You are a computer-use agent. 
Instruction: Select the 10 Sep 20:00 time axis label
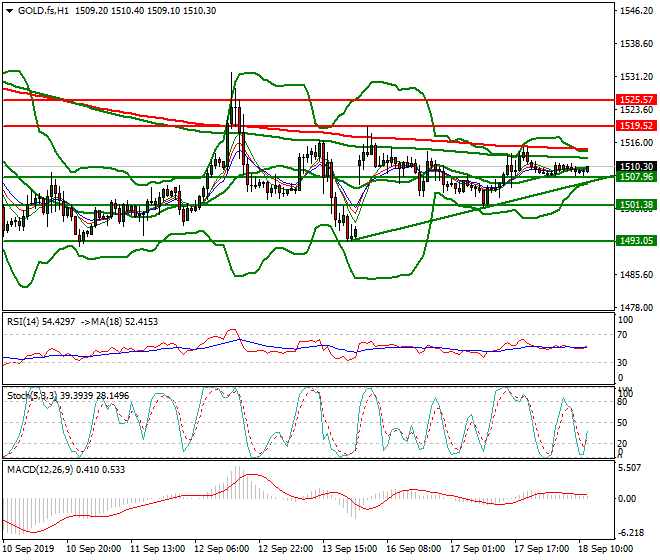pos(93,549)
